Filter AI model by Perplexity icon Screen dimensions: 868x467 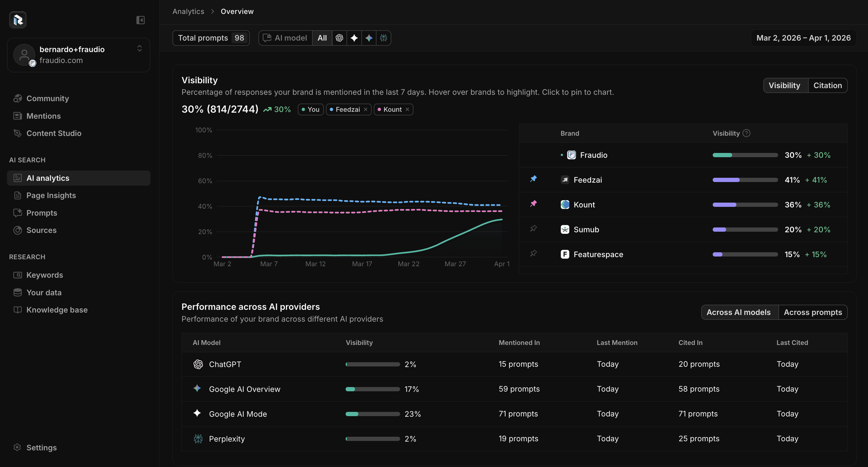(x=383, y=38)
